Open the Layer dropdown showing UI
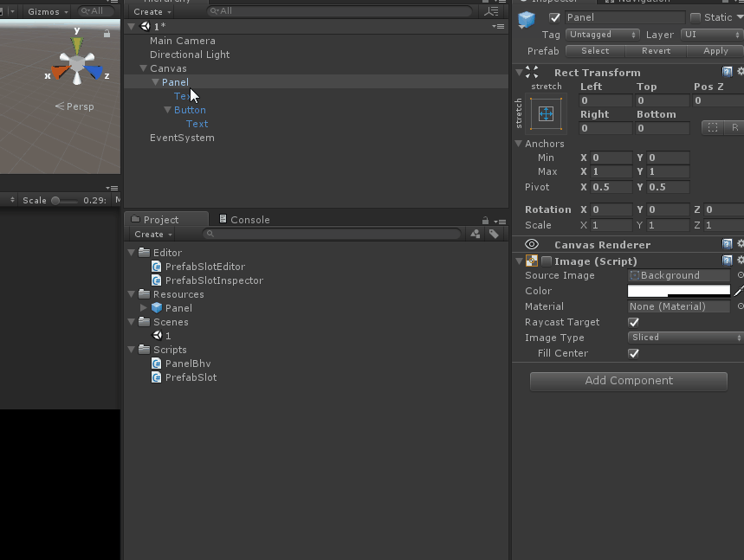Viewport: 744px width, 560px height. (x=711, y=35)
